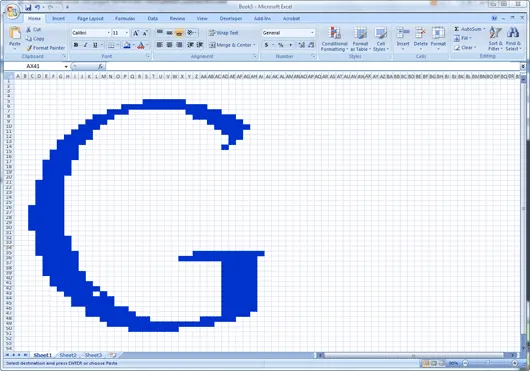The width and height of the screenshot is (530, 371).
Task: Click Format cells button in Cells group
Action: [x=438, y=39]
